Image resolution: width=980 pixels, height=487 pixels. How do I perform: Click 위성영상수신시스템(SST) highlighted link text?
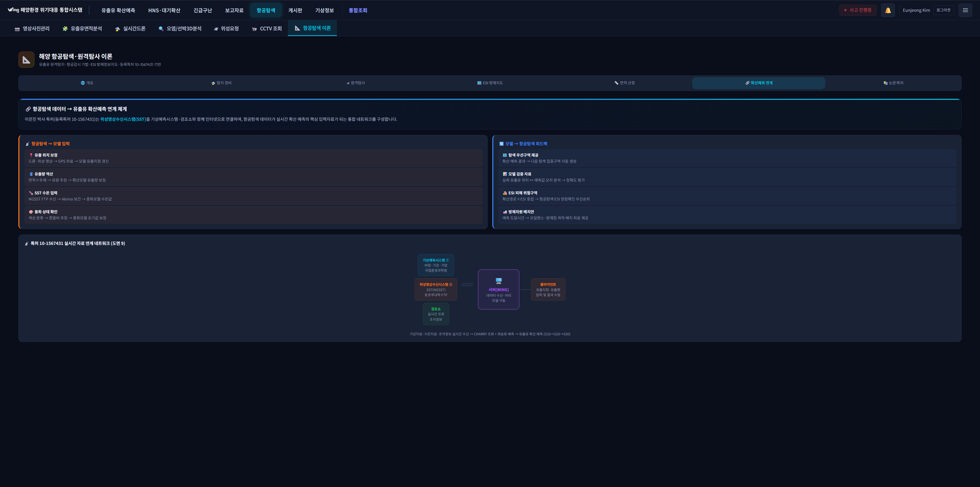(123, 119)
